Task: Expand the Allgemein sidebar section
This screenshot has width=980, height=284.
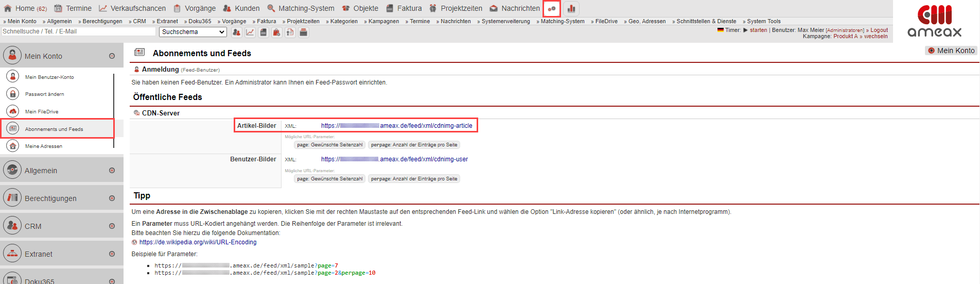Action: pyautogui.click(x=112, y=171)
